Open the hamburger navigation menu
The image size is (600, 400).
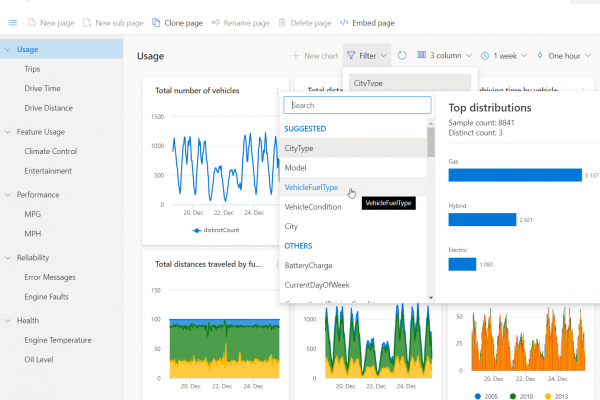13,23
